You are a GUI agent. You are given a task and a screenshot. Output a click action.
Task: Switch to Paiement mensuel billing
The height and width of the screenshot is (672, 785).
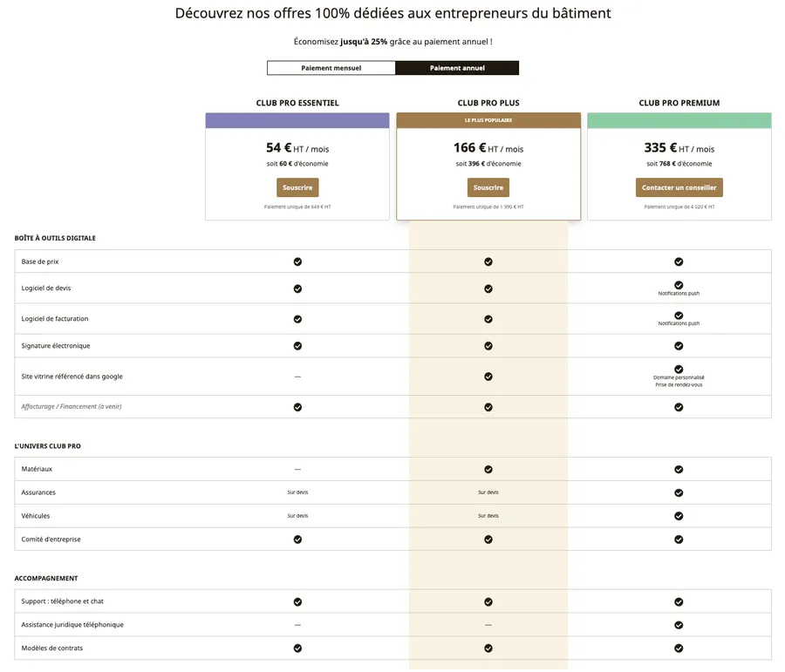331,68
